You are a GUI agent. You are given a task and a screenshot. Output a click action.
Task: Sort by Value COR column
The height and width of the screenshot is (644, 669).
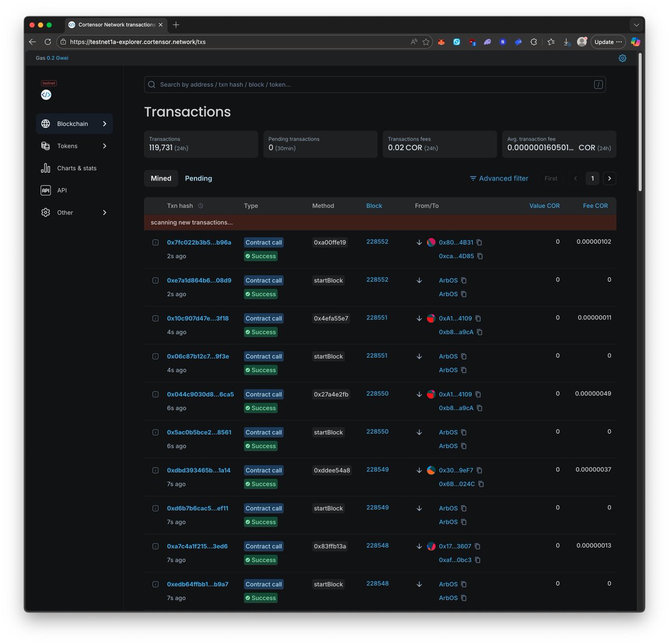(544, 206)
